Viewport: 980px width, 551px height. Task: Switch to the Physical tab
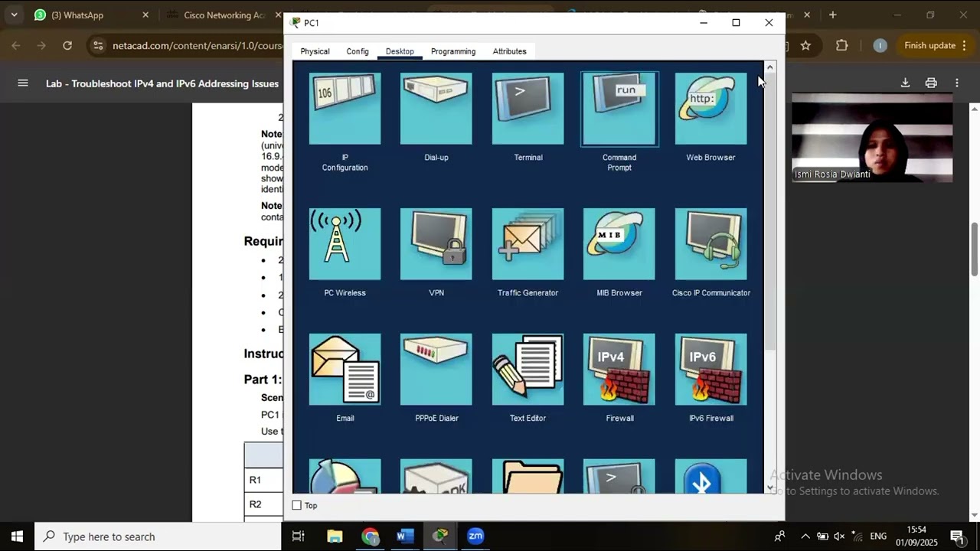pos(315,51)
